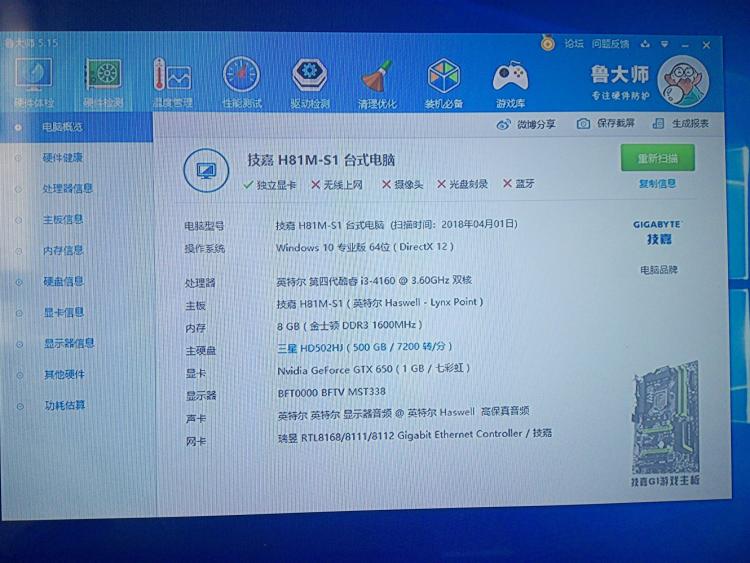This screenshot has width=750, height=563.
Task: Select 硬盘信息 in sidebar
Action: click(x=64, y=281)
